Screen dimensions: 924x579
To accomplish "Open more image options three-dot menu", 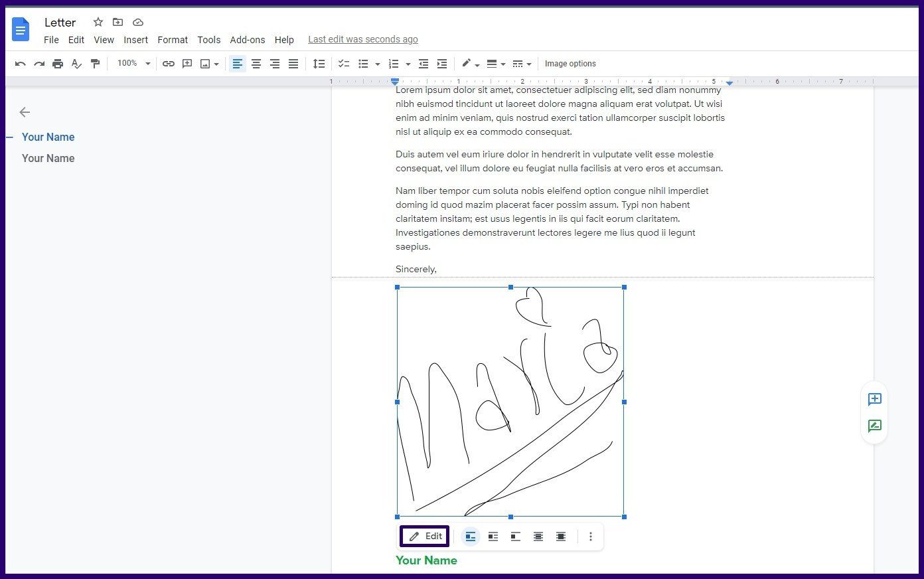I will point(591,537).
